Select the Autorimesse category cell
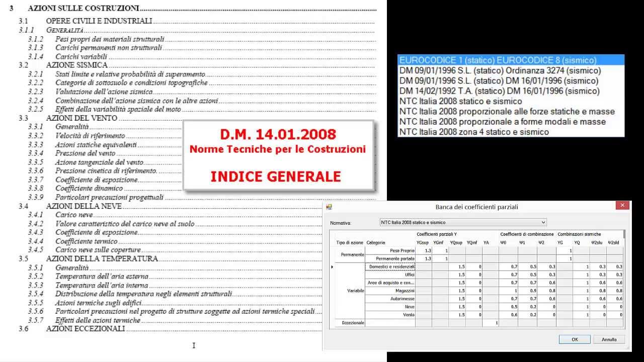The height and width of the screenshot is (362, 644). point(390,299)
